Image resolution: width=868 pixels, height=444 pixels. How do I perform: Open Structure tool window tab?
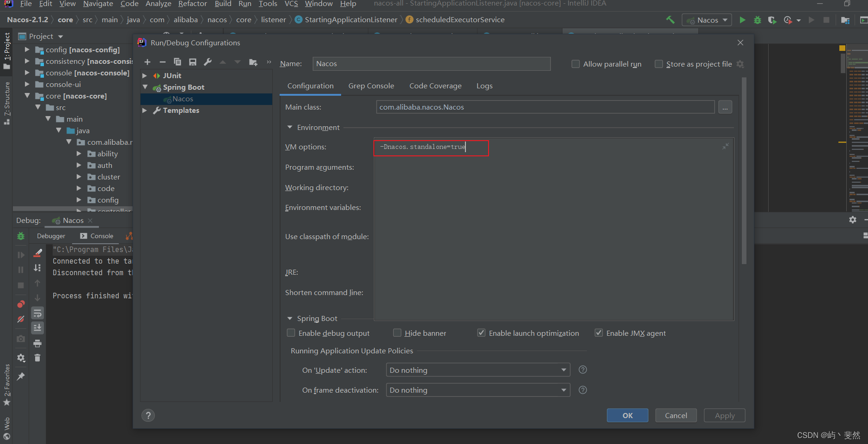tap(6, 103)
